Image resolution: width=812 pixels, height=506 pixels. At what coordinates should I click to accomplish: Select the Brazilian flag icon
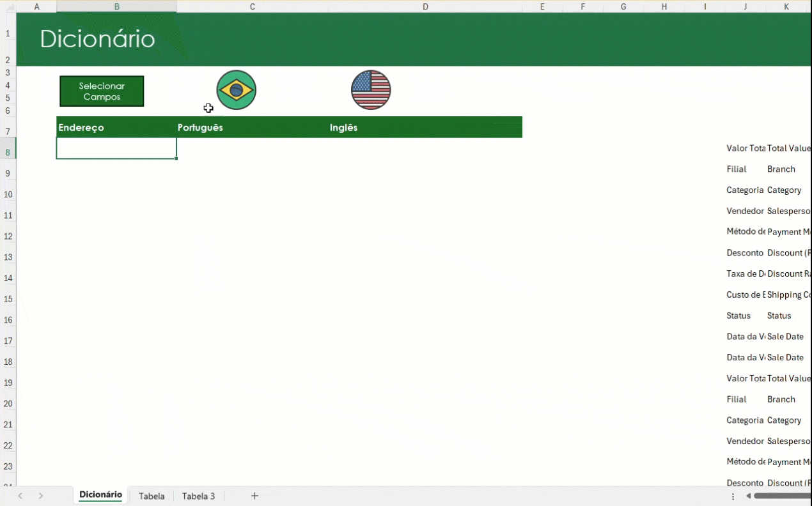coord(236,89)
